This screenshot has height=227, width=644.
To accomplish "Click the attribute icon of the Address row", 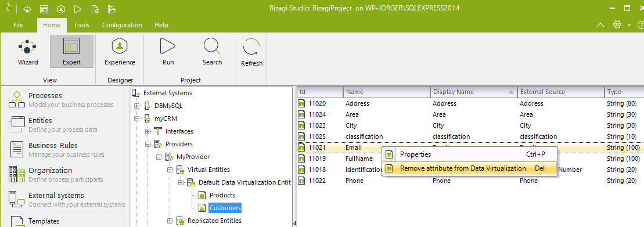I will 301,103.
